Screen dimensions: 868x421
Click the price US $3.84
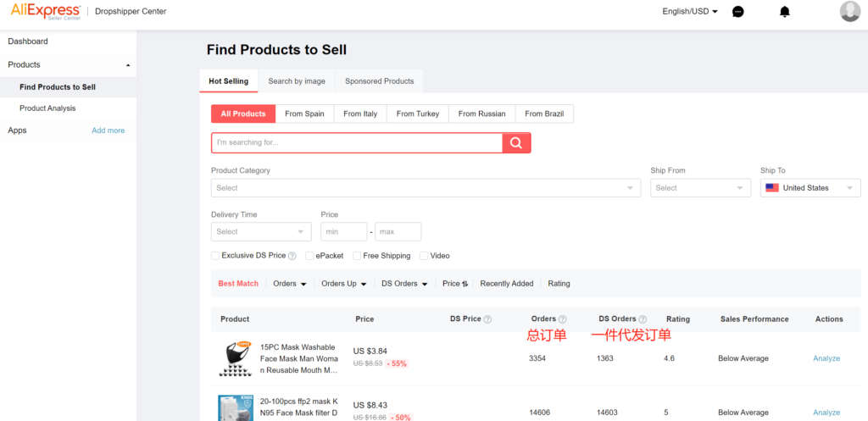[370, 351]
